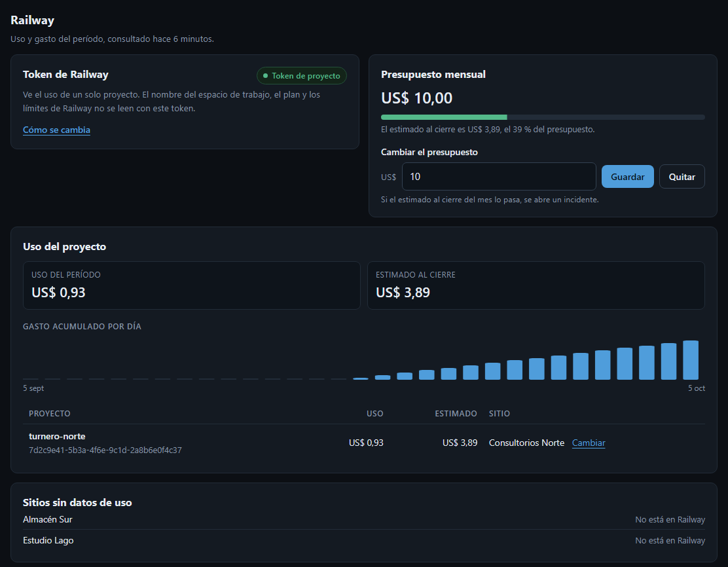Click the ESTIMADO column header
728x567 pixels.
pyautogui.click(x=456, y=413)
